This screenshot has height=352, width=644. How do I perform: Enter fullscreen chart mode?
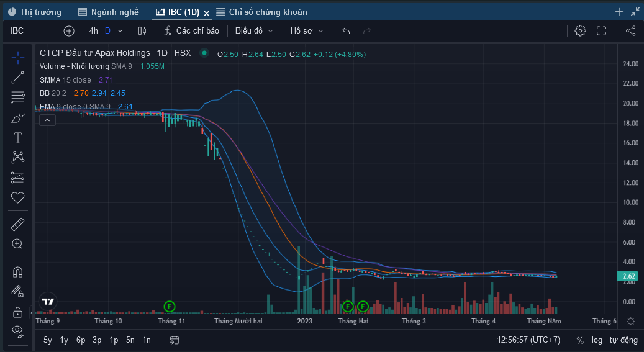(602, 31)
